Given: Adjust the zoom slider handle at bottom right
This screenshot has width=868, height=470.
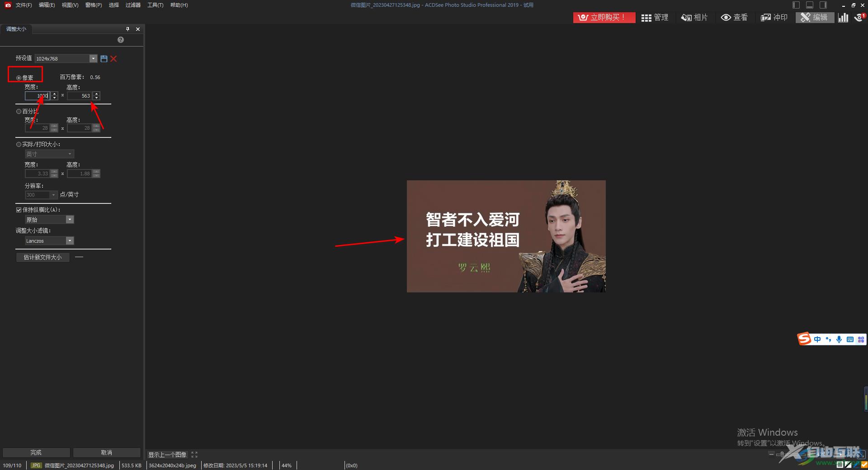Looking at the screenshot, I should click(x=782, y=454).
